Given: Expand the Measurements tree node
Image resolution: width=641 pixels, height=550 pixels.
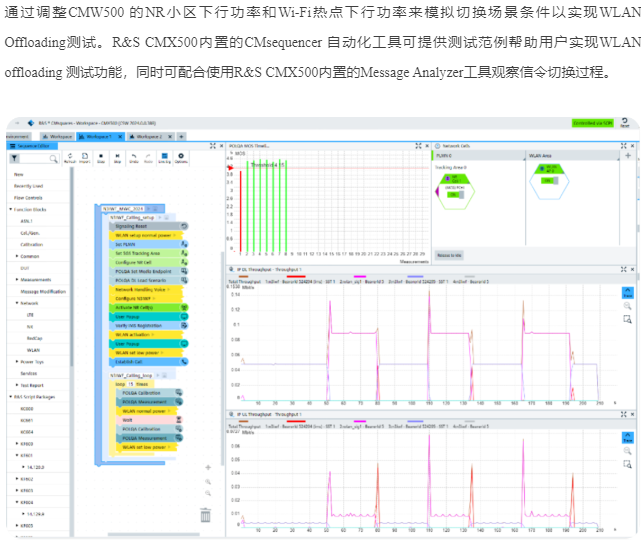Looking at the screenshot, I should 16,280.
